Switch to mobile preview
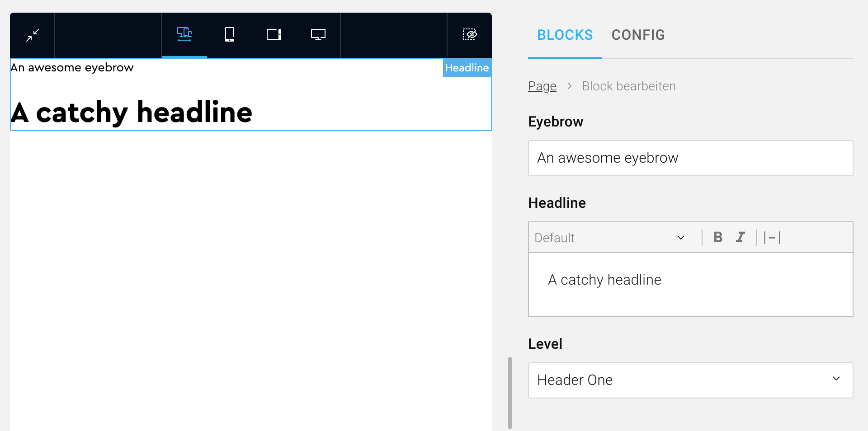The image size is (868, 431). coord(229,34)
